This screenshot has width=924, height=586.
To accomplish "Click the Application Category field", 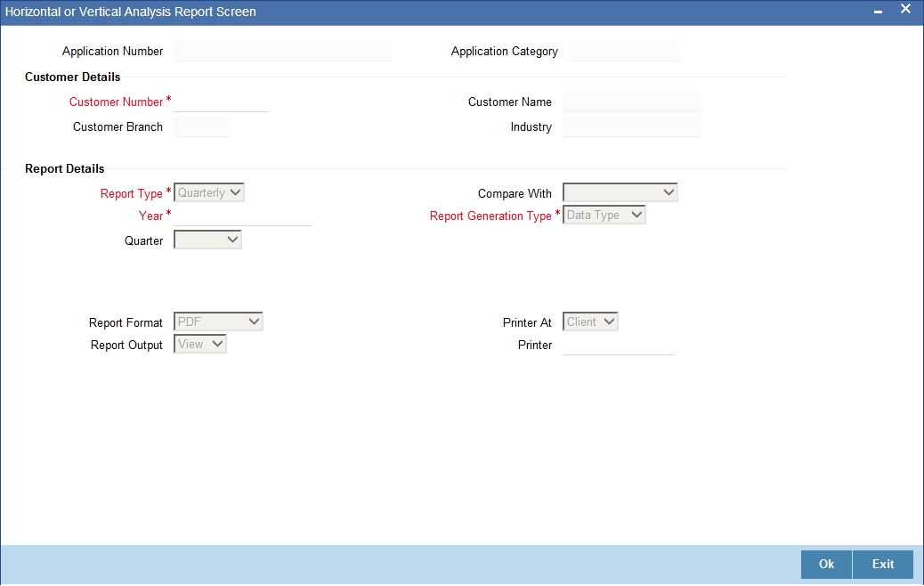I will 624,52.
